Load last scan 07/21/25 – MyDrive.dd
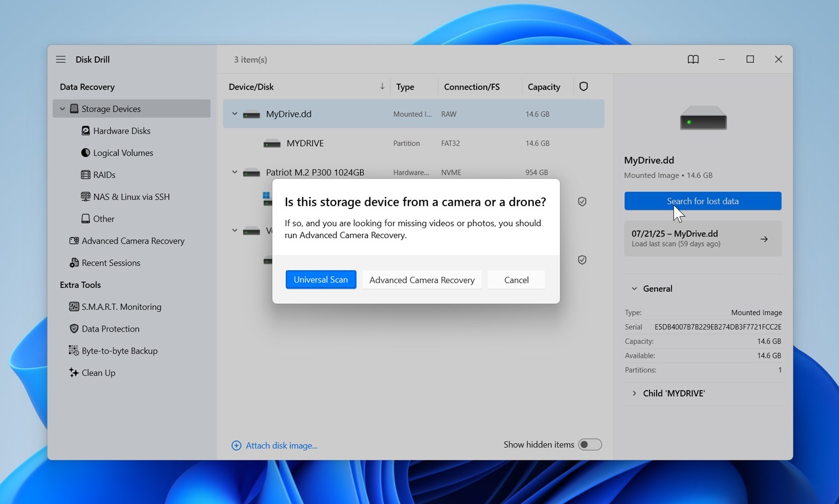The width and height of the screenshot is (839, 504). [x=702, y=239]
